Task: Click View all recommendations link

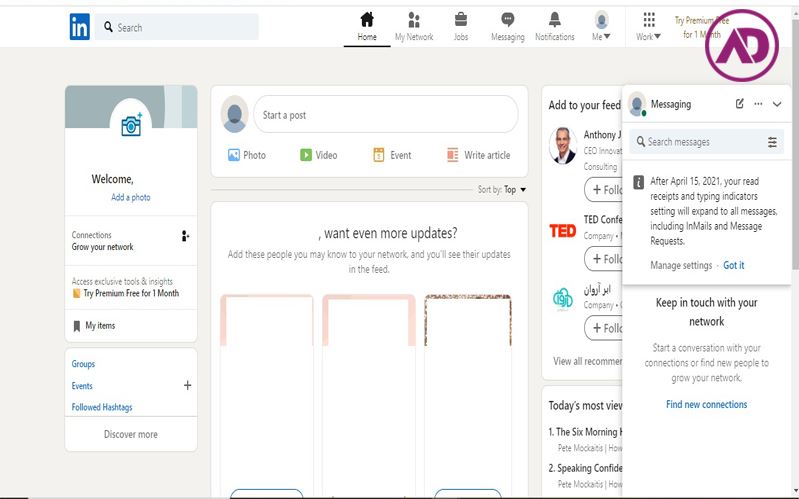Action: [x=588, y=361]
